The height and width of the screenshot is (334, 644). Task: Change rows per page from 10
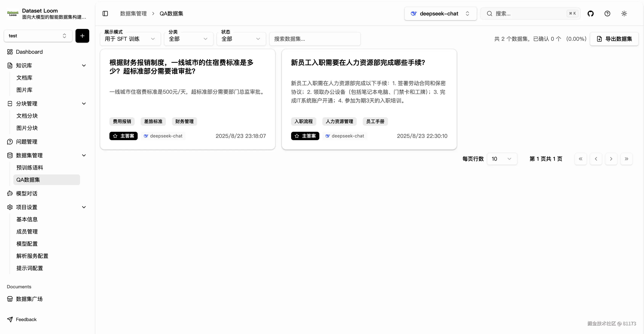coord(502,159)
